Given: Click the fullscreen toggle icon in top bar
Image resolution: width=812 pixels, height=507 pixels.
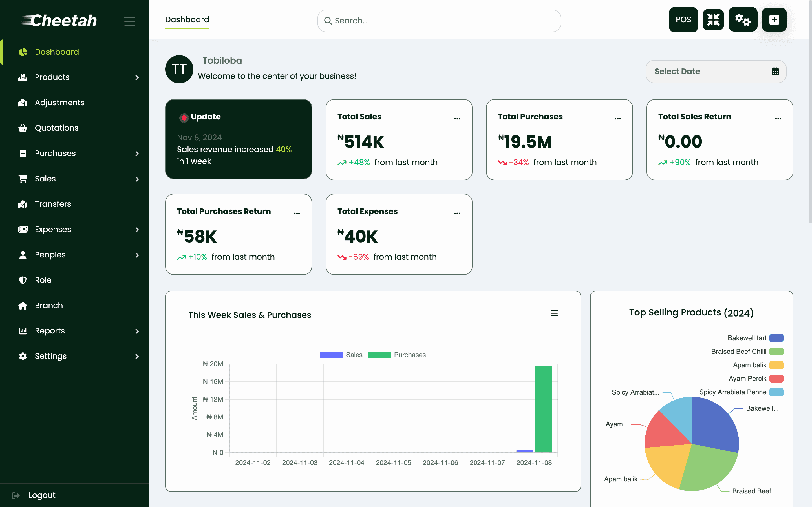Looking at the screenshot, I should (x=713, y=19).
